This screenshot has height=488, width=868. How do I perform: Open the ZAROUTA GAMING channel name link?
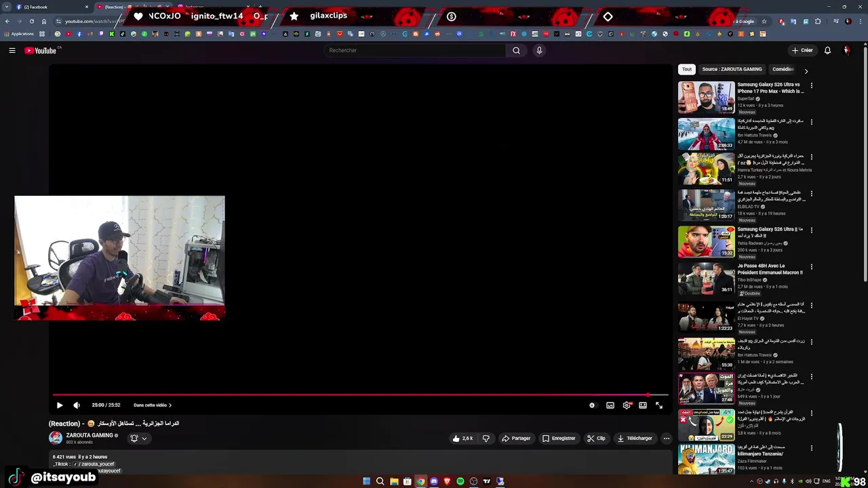pos(90,435)
